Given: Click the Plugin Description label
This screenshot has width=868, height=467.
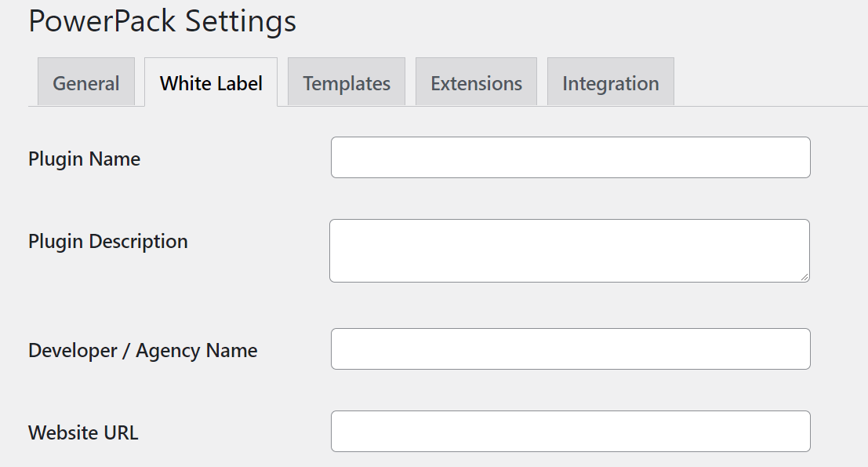Looking at the screenshot, I should (107, 242).
